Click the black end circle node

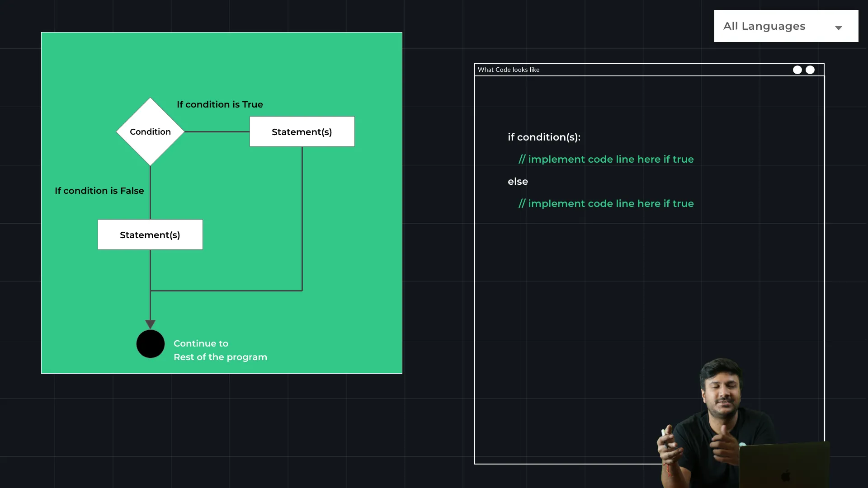pyautogui.click(x=151, y=344)
